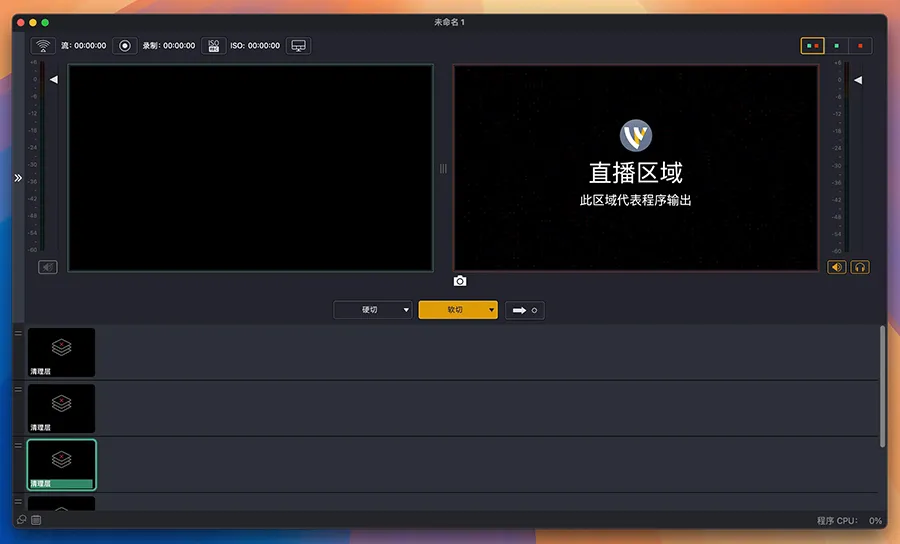Take a snapshot with the camera icon
Image resolution: width=900 pixels, height=544 pixels.
[460, 281]
